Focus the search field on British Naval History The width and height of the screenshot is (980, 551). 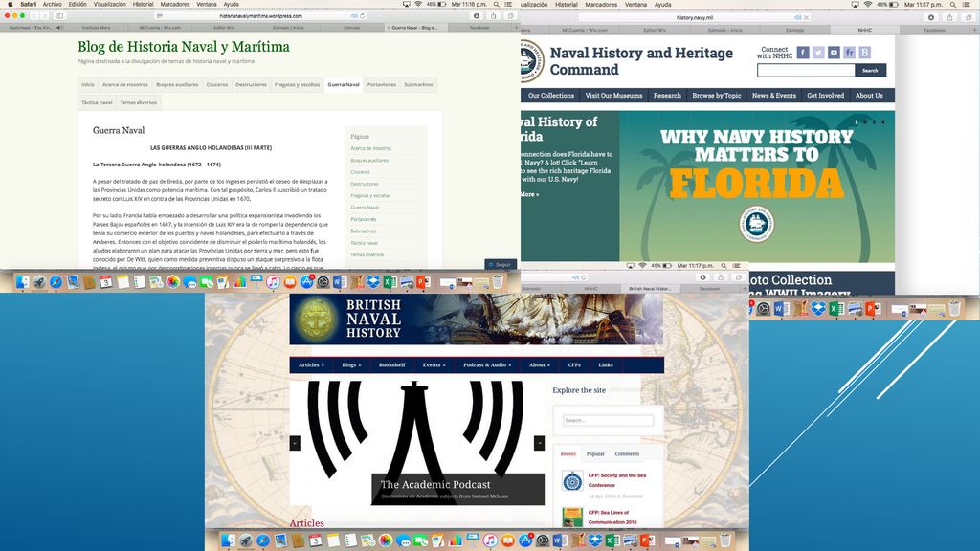click(608, 421)
